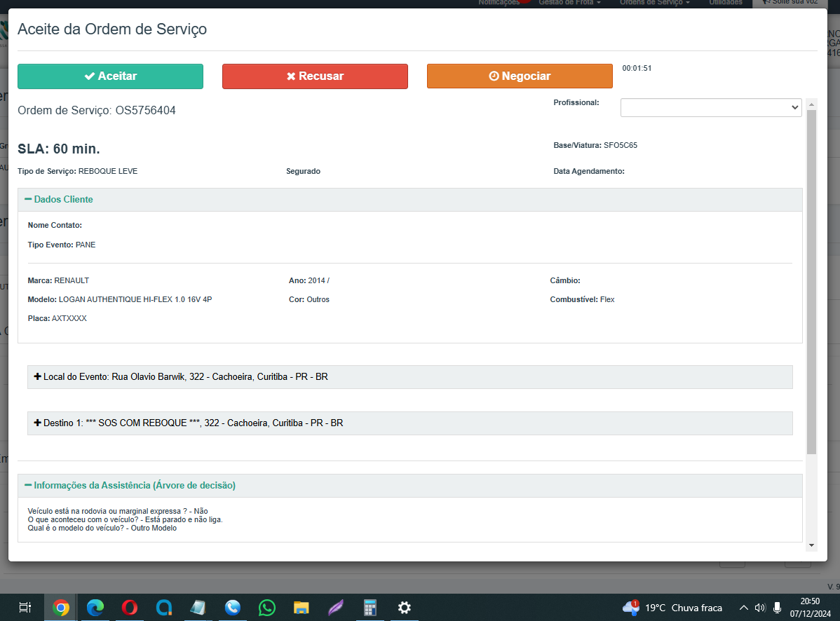
Task: Open negotiation with Negociar button
Action: click(x=520, y=76)
